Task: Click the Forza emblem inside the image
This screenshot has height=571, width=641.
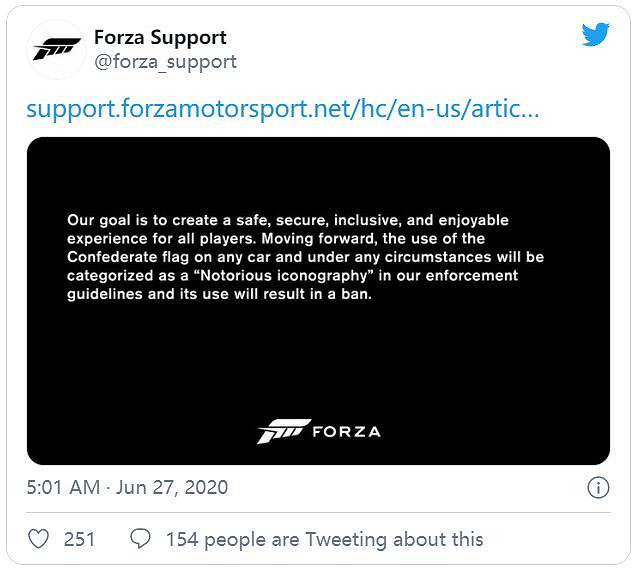Action: (283, 431)
